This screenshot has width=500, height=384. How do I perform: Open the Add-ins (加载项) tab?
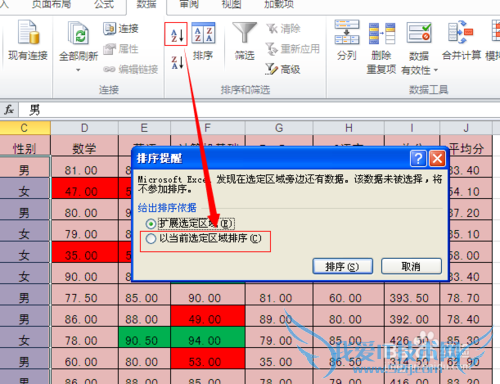(x=279, y=5)
